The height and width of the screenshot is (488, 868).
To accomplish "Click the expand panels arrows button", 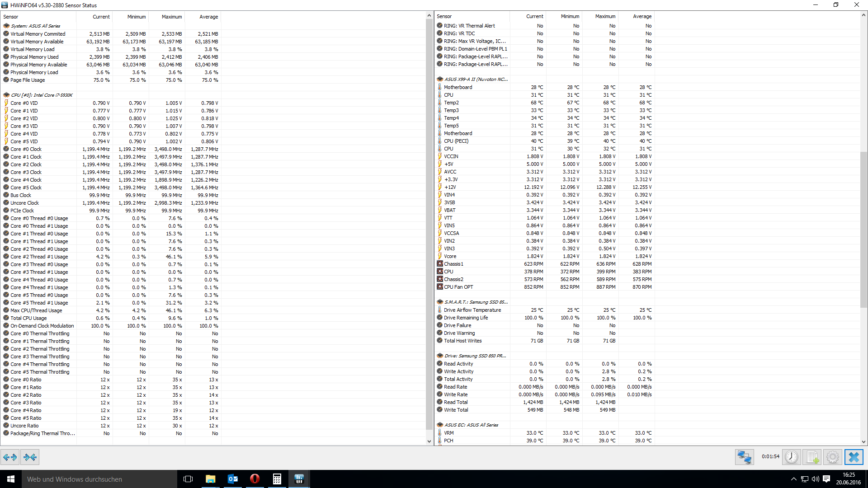I will (10, 457).
